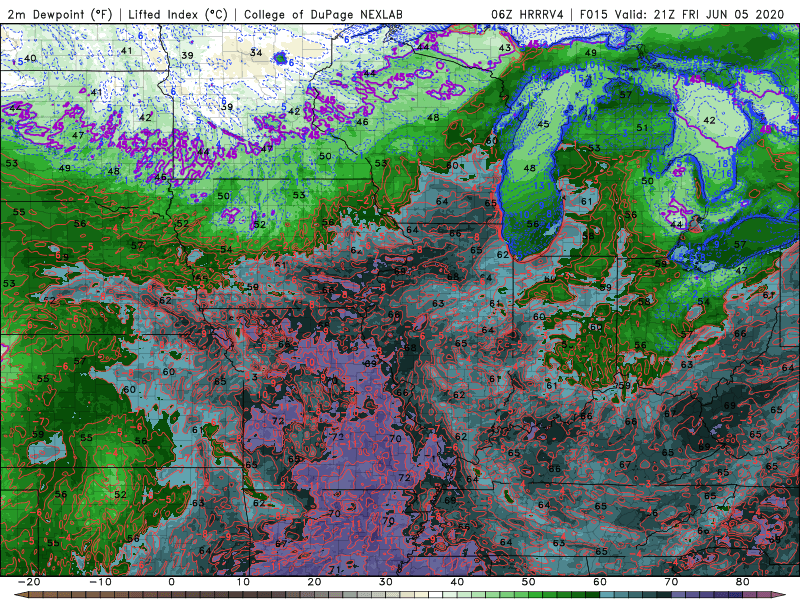This screenshot has width=800, height=600.
Task: Click the 'Lifted Index (°C)' title text
Action: [x=178, y=14]
